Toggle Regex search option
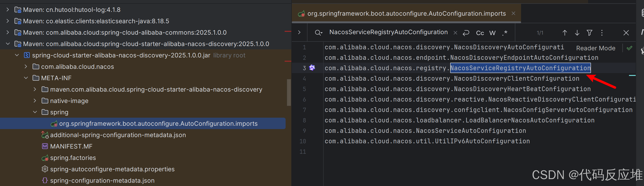The image size is (644, 186). 505,33
